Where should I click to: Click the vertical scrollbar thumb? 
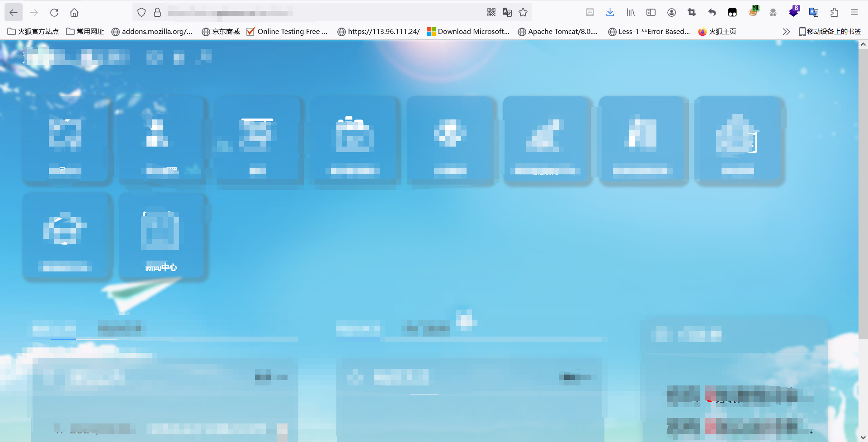pyautogui.click(x=863, y=194)
